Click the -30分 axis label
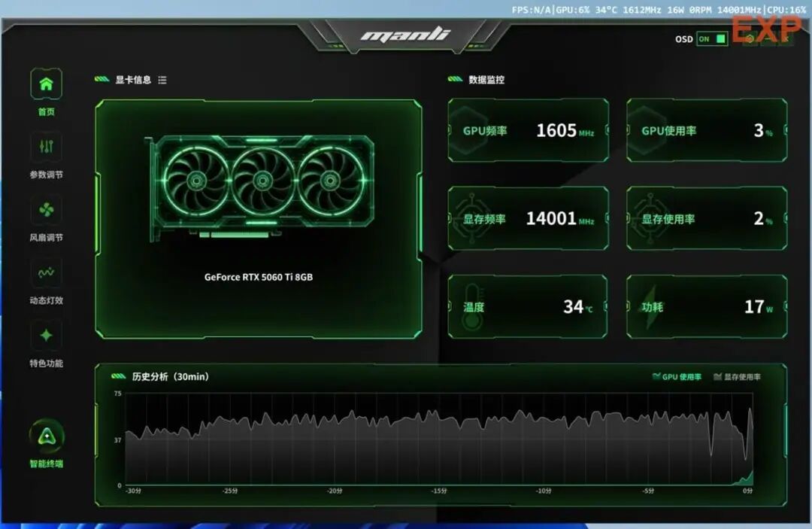The height and width of the screenshot is (529, 812). 134,491
